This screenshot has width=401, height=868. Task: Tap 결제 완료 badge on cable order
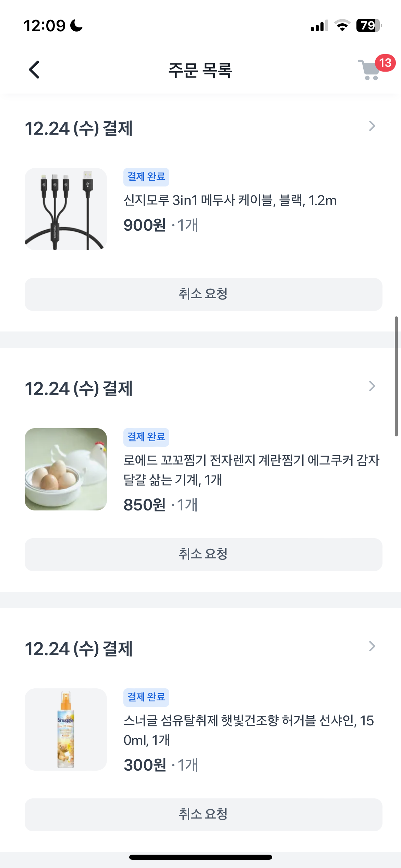[146, 177]
